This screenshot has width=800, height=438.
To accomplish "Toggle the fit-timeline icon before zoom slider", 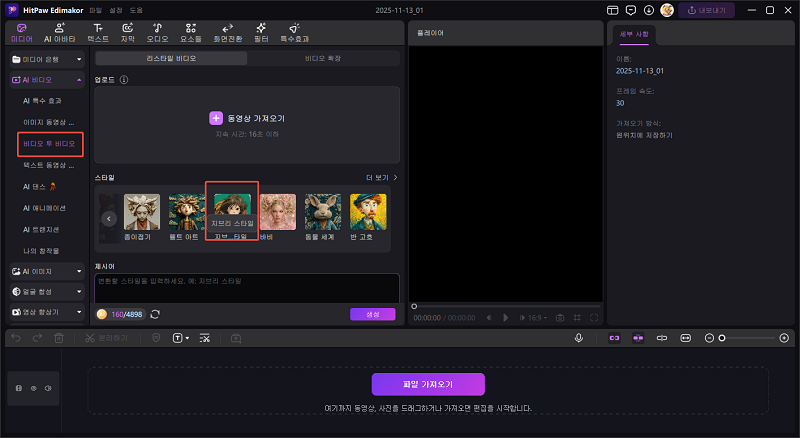I will tap(685, 338).
